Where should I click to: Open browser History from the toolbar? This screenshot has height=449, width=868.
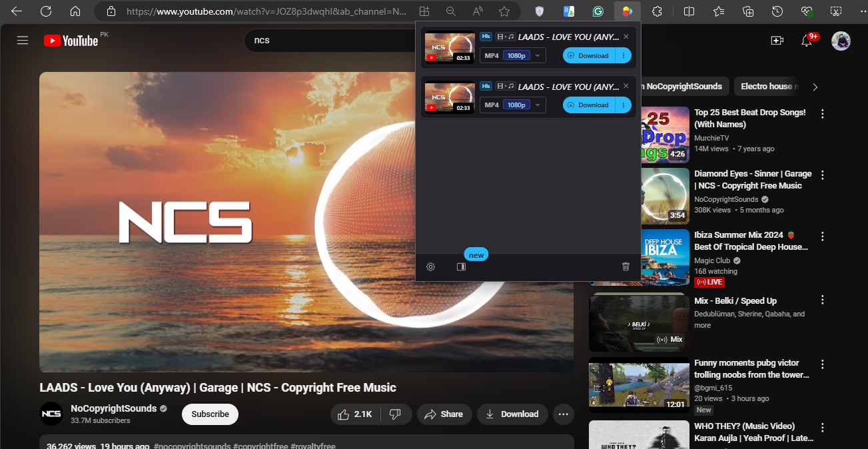point(776,11)
